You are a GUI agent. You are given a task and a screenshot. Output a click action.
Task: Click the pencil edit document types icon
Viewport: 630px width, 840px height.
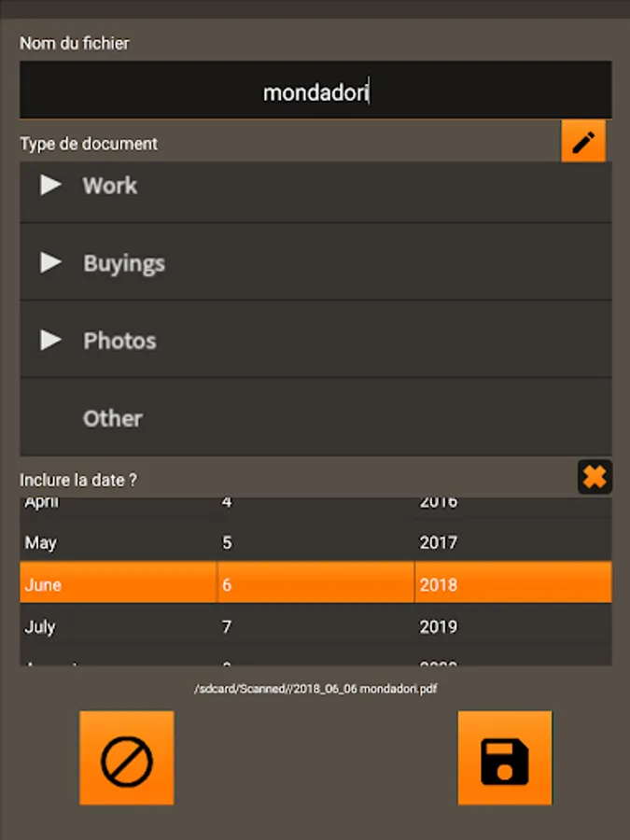[x=583, y=142]
